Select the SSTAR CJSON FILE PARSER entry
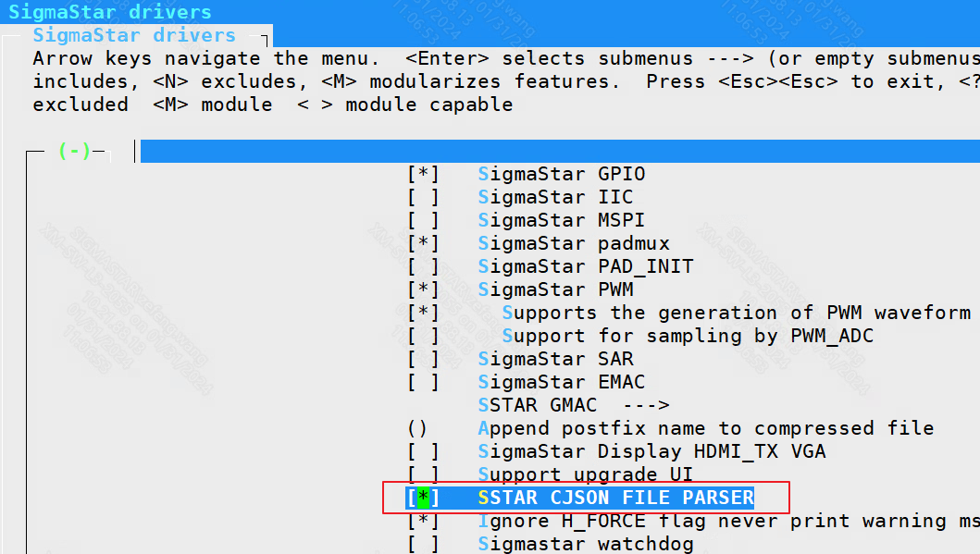Viewport: 980px width, 554px height. point(615,498)
